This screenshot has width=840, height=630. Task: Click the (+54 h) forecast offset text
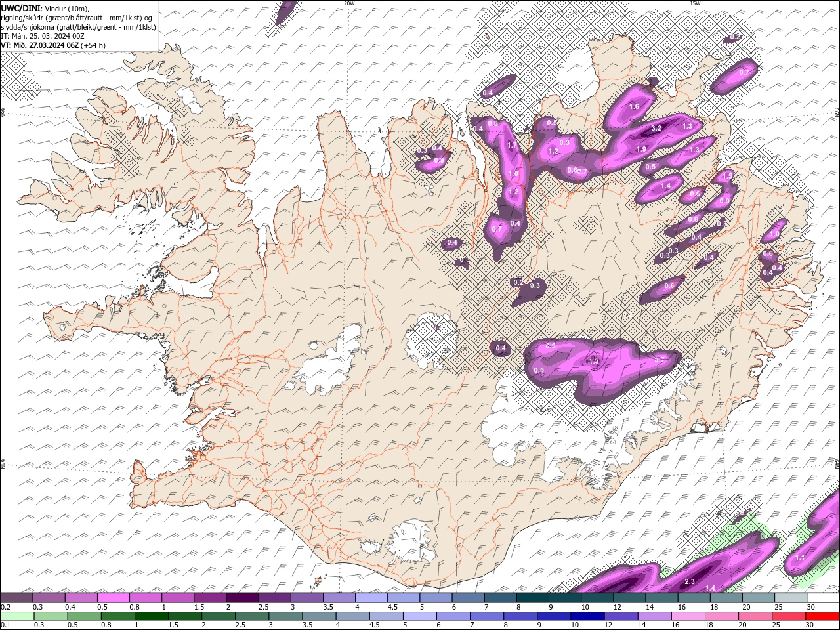point(93,45)
